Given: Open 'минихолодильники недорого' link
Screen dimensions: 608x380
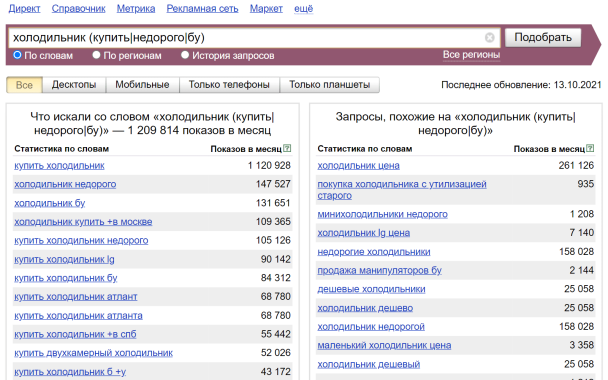Looking at the screenshot, I should (382, 214).
